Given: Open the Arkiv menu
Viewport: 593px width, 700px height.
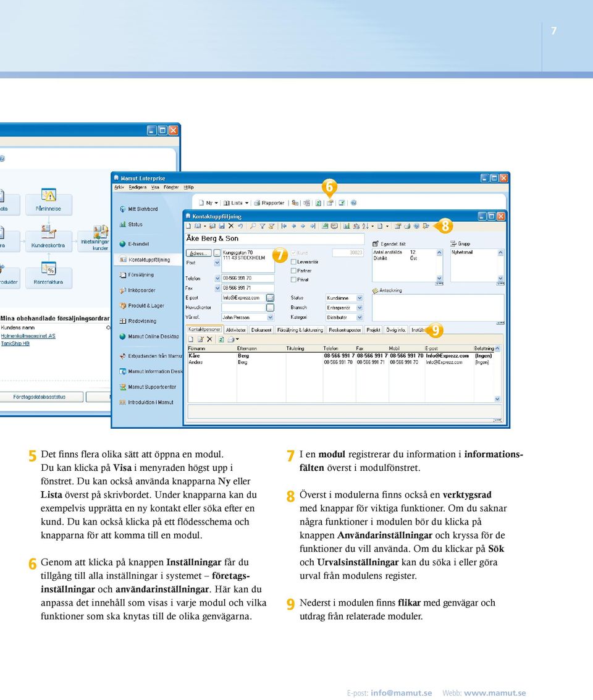Looking at the screenshot, I should coord(119,187).
